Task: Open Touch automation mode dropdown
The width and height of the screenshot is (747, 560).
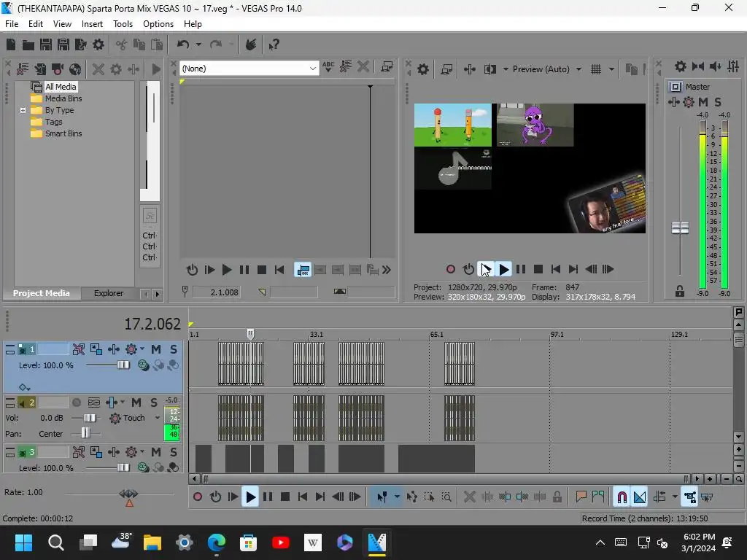Action: pyautogui.click(x=158, y=418)
